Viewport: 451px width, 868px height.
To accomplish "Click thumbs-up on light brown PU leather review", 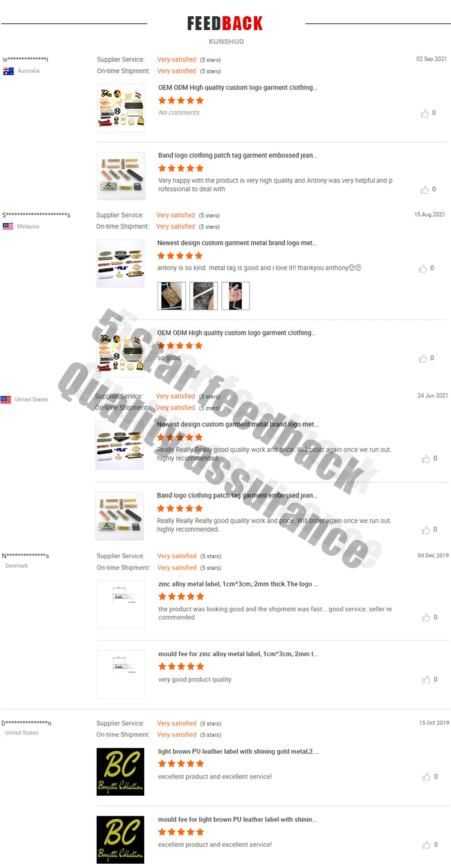I will tap(426, 777).
